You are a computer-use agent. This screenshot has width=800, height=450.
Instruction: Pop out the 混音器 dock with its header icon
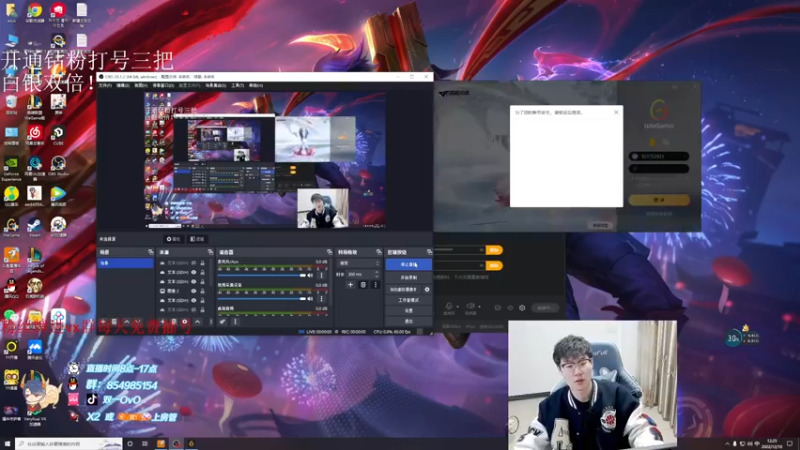(x=329, y=252)
